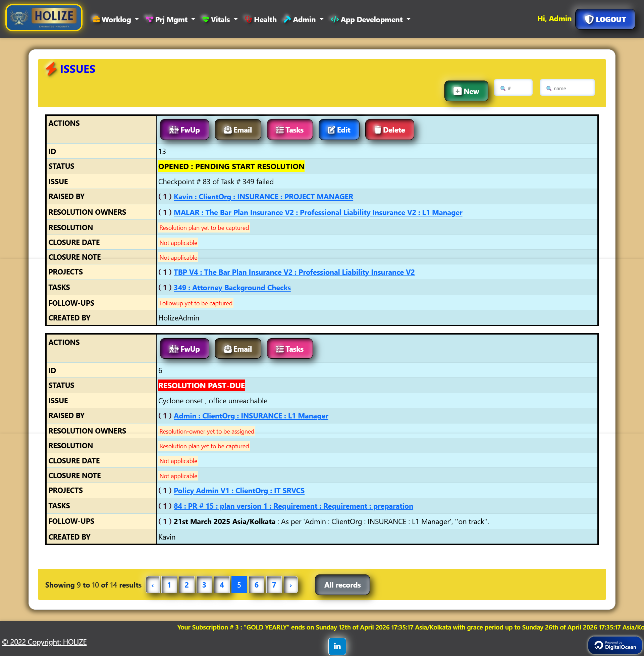This screenshot has height=656, width=644.
Task: Delete issue 13 with trash button
Action: click(x=389, y=130)
